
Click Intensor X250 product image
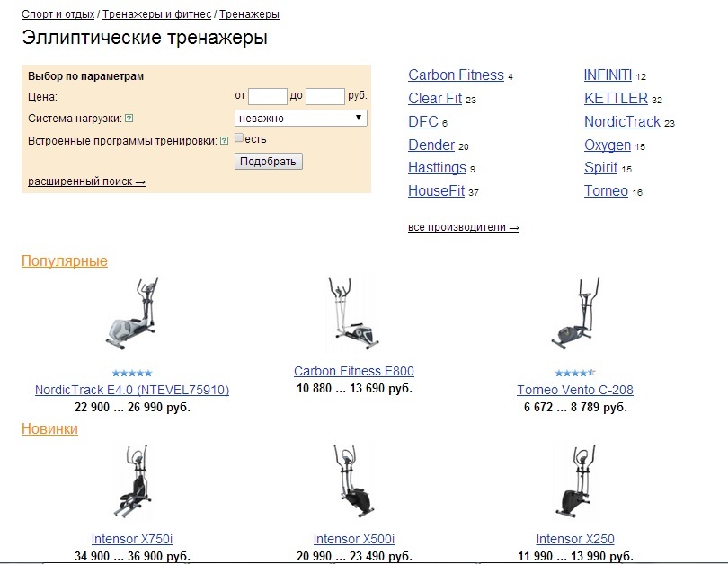click(575, 481)
